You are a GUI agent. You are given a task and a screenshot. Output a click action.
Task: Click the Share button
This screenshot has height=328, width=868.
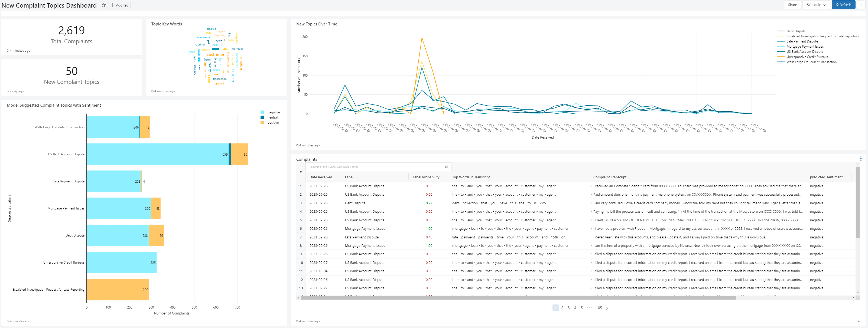click(792, 5)
